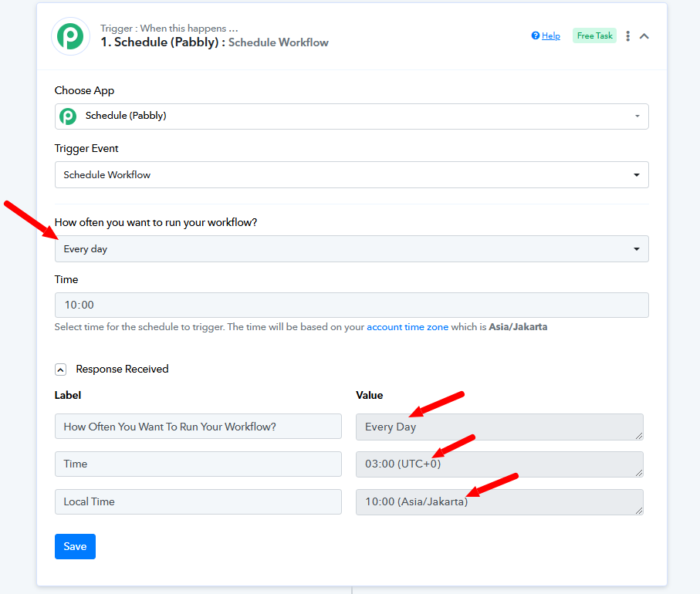Screen dimensions: 700x594
Task: Click the Choose App dropdown arrow
Action: pyautogui.click(x=637, y=116)
